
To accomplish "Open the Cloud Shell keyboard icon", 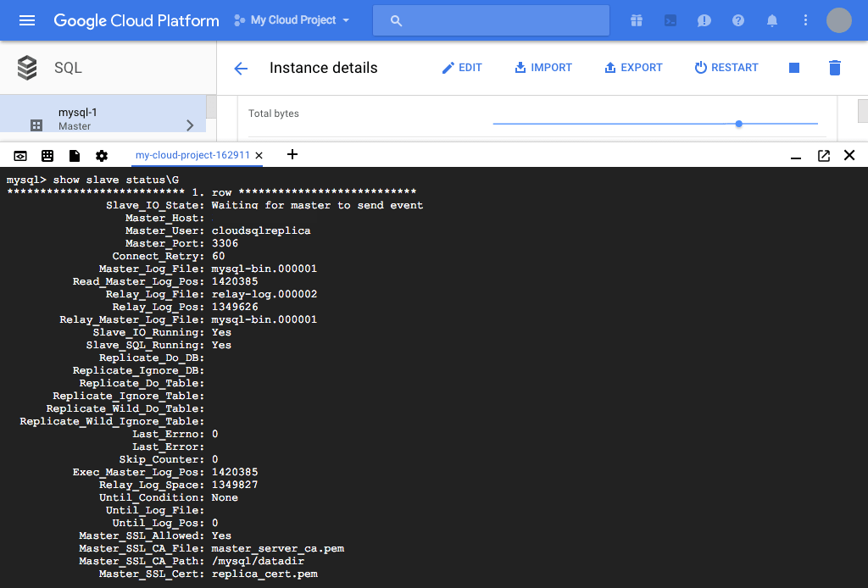I will [47, 155].
